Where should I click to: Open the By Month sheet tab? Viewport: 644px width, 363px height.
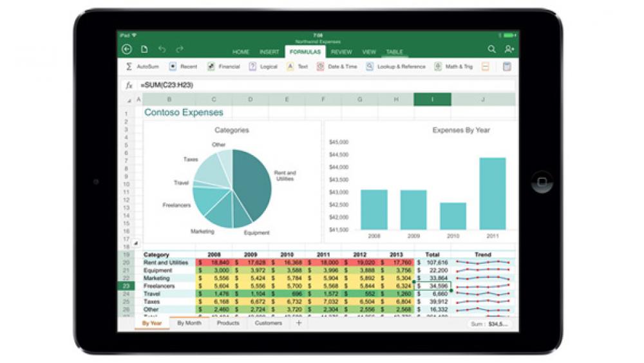click(189, 323)
